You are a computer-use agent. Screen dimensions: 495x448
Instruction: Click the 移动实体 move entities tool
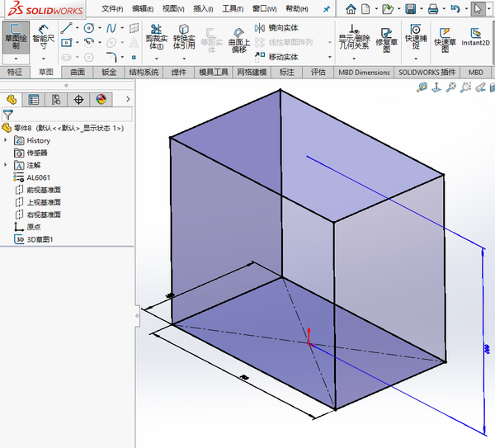[277, 57]
